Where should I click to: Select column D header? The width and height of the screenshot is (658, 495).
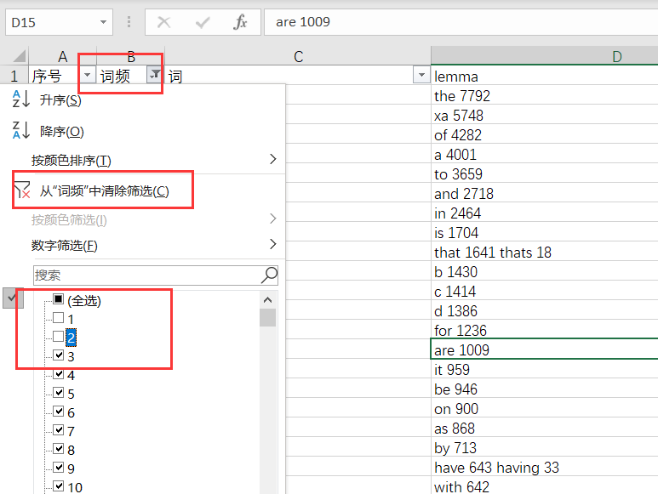544,56
